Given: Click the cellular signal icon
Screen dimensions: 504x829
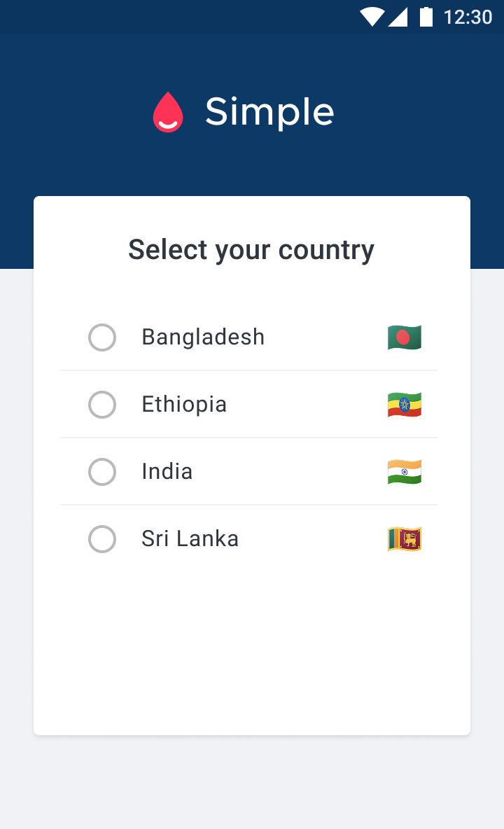Looking at the screenshot, I should [x=398, y=17].
